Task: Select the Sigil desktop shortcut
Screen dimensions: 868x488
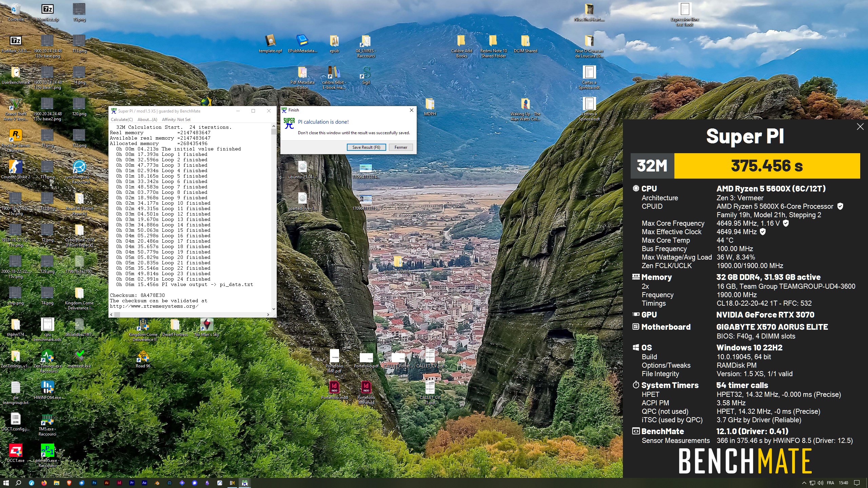Action: click(x=366, y=75)
